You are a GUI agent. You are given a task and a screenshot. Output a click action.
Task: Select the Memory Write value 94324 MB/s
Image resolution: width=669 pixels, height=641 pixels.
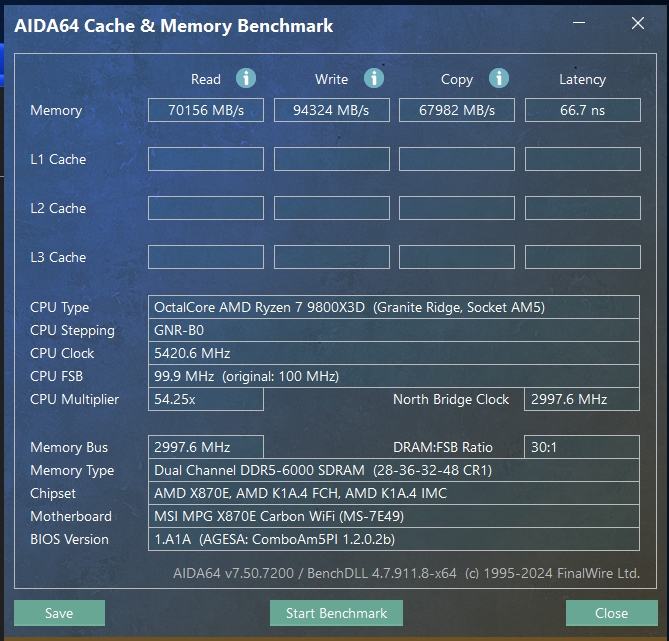(332, 110)
